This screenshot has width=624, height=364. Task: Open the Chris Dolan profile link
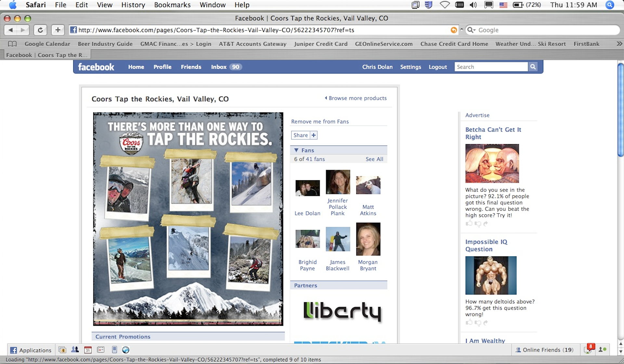377,67
